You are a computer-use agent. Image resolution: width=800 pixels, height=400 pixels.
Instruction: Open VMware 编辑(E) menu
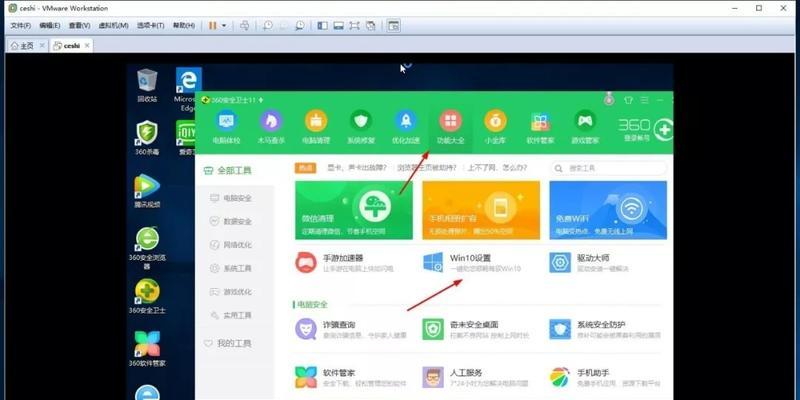49,25
